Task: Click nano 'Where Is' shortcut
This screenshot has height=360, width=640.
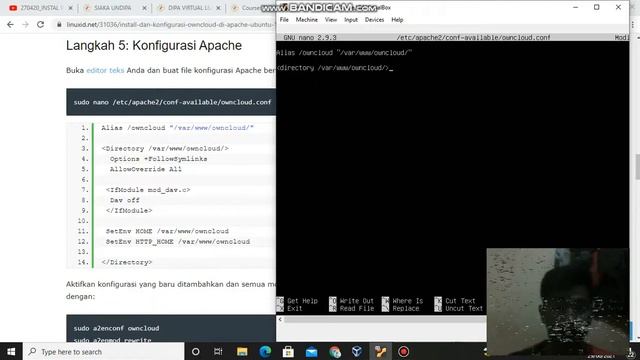Action: (403, 301)
